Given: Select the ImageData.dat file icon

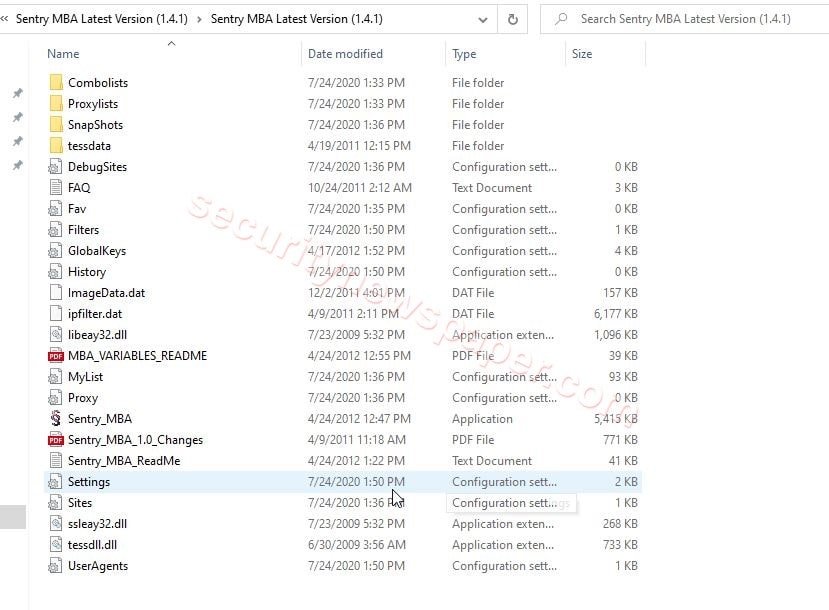Looking at the screenshot, I should pyautogui.click(x=56, y=293).
